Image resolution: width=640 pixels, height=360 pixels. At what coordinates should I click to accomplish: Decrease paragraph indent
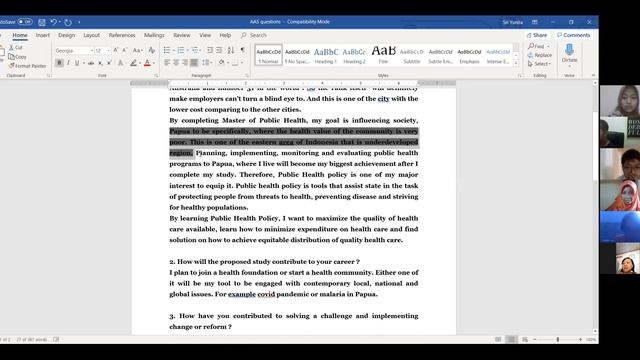[210, 50]
